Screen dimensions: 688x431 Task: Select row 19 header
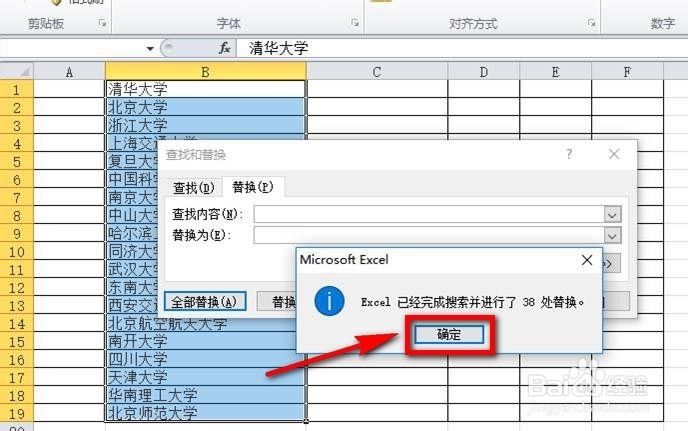coord(17,413)
